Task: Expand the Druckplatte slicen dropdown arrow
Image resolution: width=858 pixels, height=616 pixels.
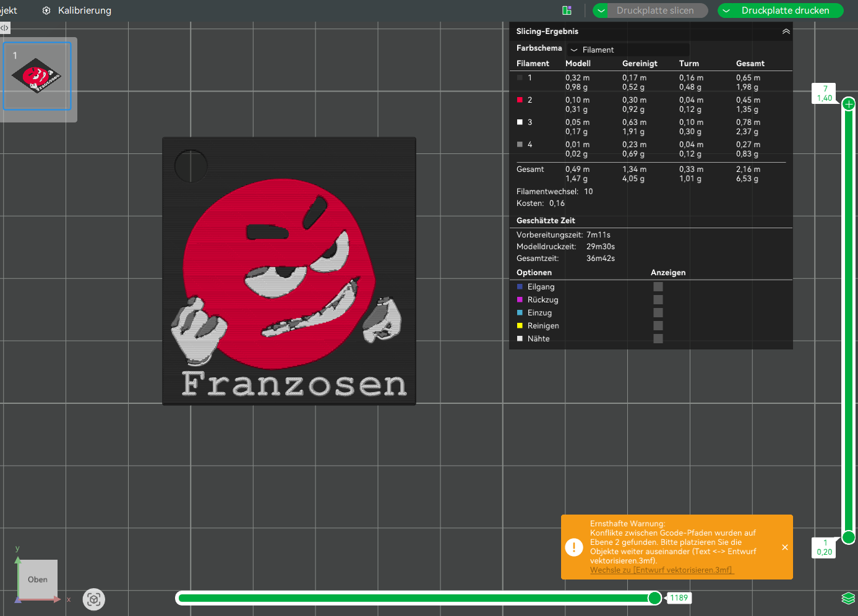Action: click(601, 11)
